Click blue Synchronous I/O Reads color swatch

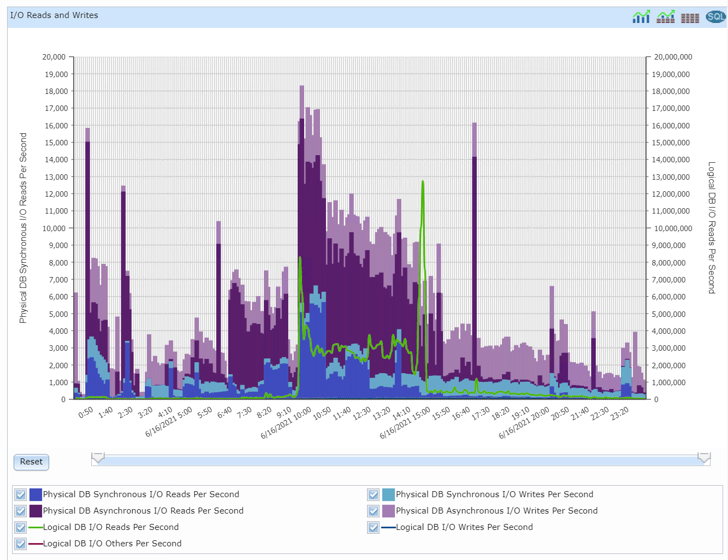(35, 495)
